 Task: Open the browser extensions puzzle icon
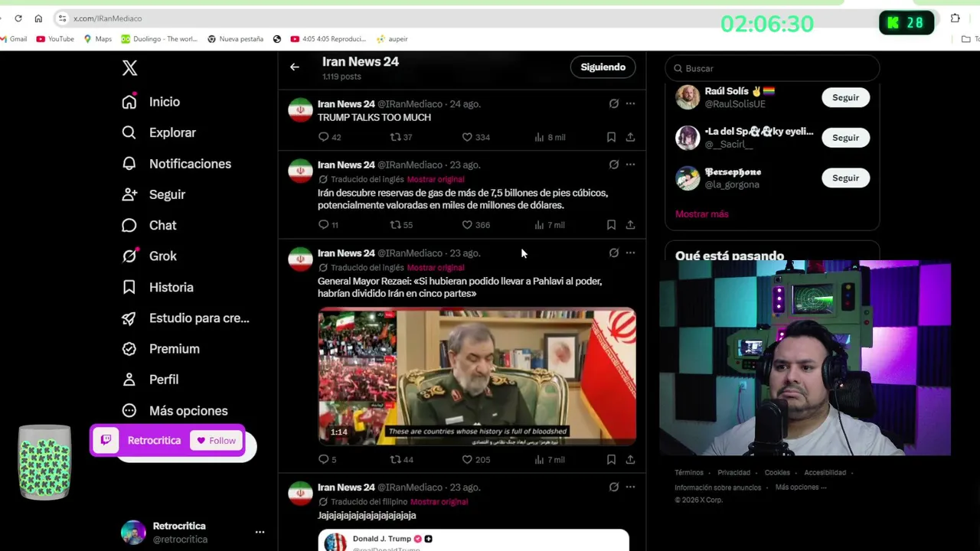(955, 18)
